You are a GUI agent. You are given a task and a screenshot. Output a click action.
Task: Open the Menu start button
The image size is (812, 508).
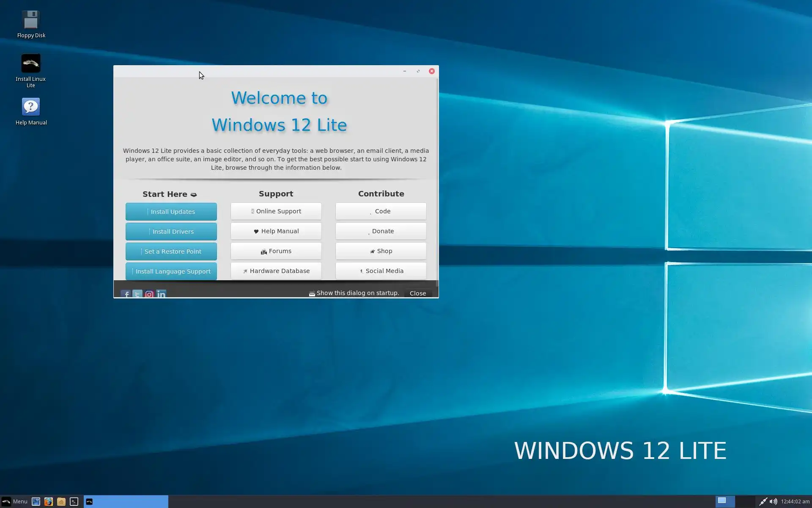point(14,502)
